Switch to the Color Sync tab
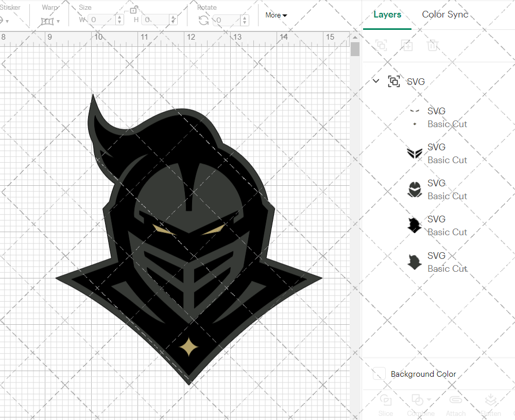This screenshot has width=515, height=420. pos(445,14)
